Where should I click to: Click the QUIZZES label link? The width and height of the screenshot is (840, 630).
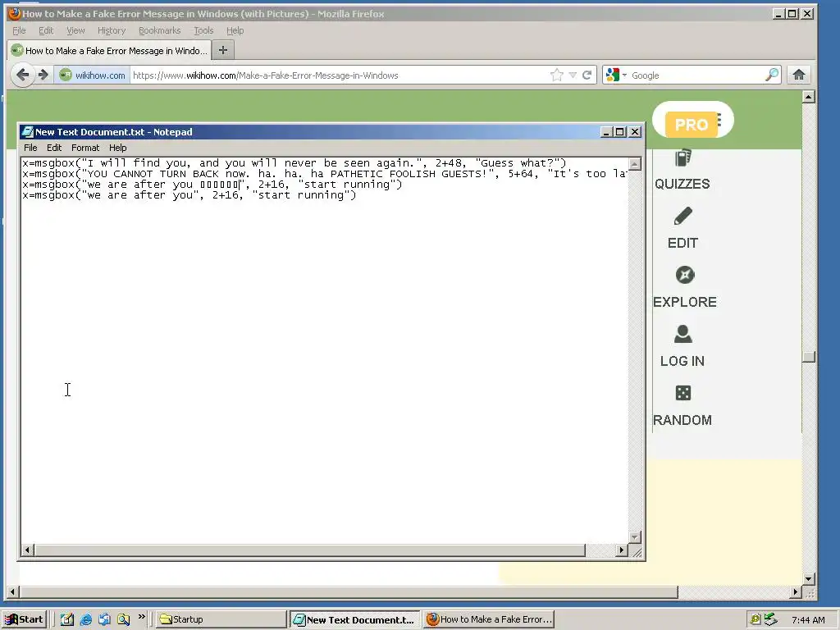pyautogui.click(x=682, y=184)
